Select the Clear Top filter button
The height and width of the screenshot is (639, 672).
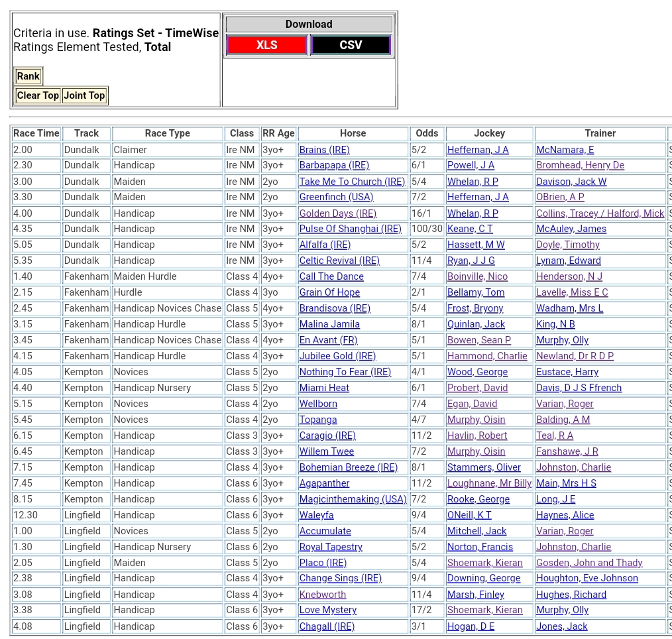(x=38, y=95)
